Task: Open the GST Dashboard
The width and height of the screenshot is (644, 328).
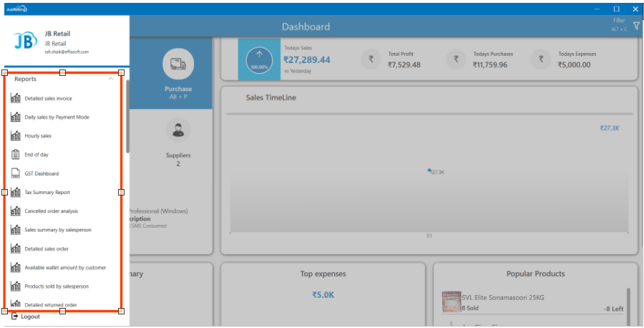Action: 42,173
